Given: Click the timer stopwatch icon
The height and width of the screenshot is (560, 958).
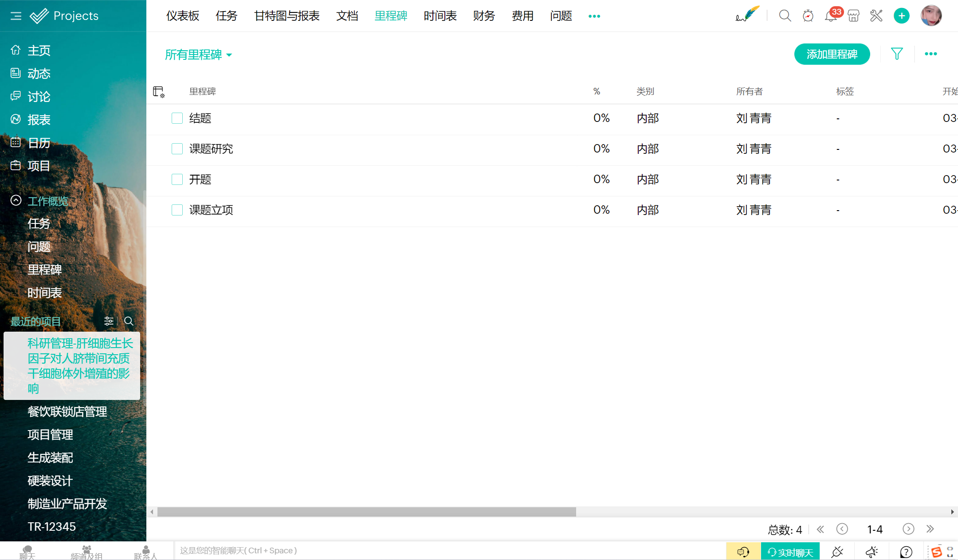Looking at the screenshot, I should [808, 16].
